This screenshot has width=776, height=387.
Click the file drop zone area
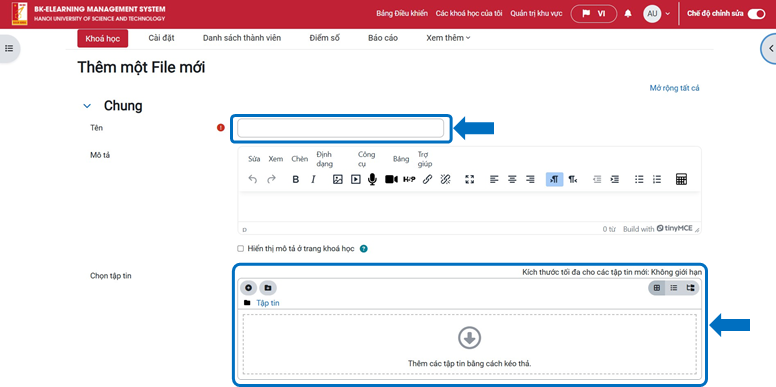(469, 344)
